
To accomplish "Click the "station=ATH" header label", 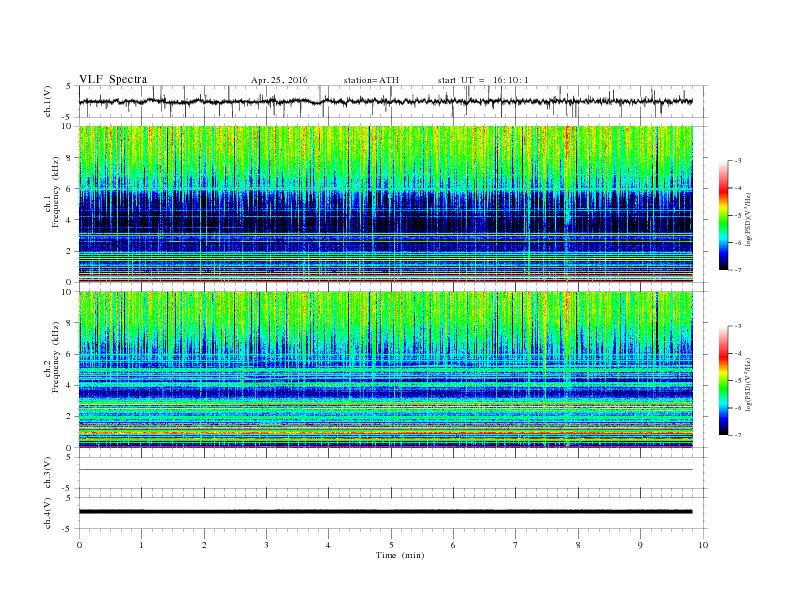I will pyautogui.click(x=371, y=80).
